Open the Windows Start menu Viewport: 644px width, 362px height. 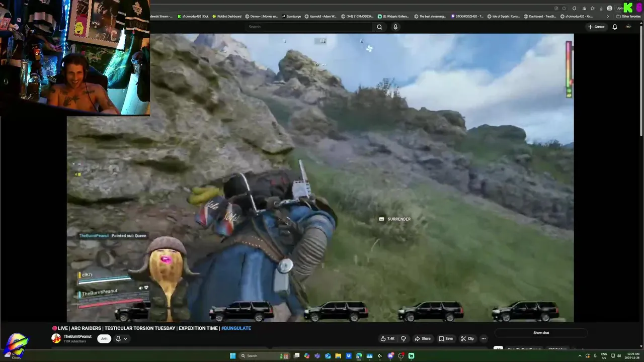coord(232,356)
